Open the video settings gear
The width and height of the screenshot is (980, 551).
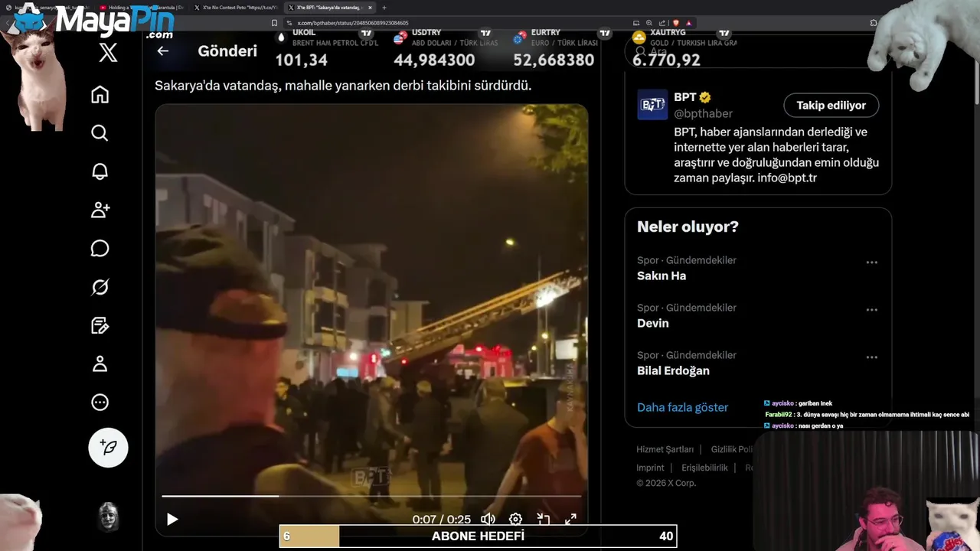pos(515,520)
